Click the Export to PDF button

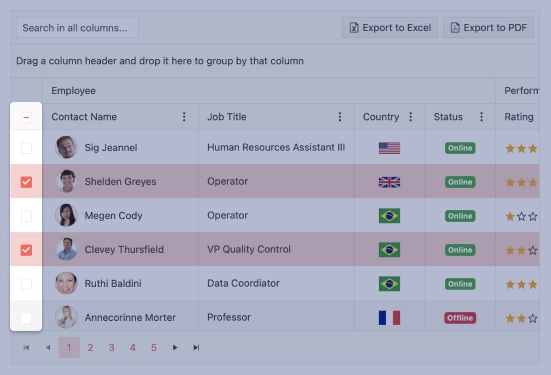click(x=488, y=27)
